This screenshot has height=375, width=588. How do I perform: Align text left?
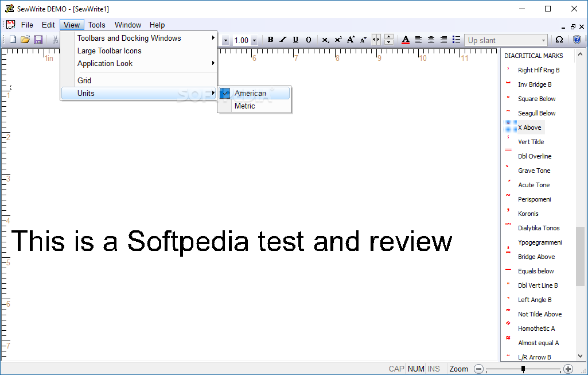click(419, 40)
